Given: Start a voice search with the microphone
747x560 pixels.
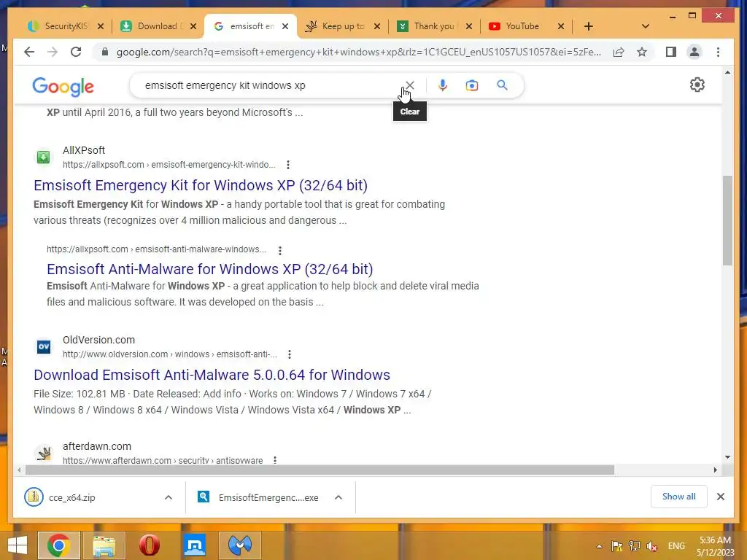Looking at the screenshot, I should [443, 85].
